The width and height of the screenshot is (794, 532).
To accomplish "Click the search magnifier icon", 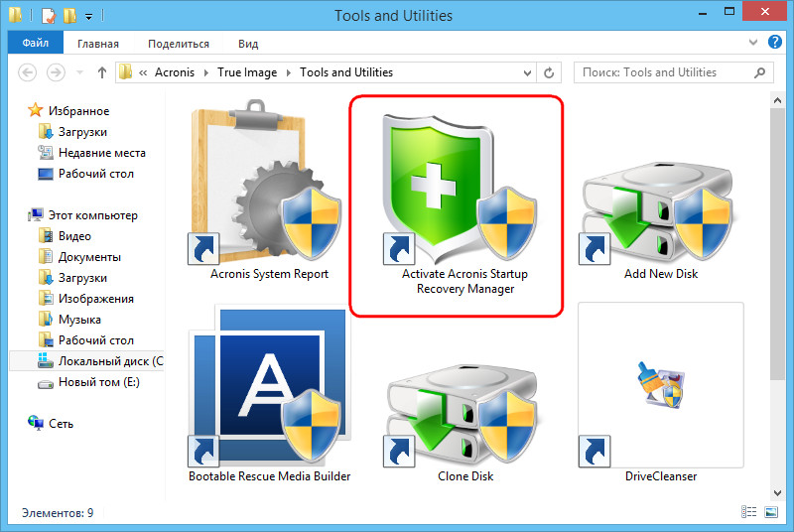I will tap(759, 72).
